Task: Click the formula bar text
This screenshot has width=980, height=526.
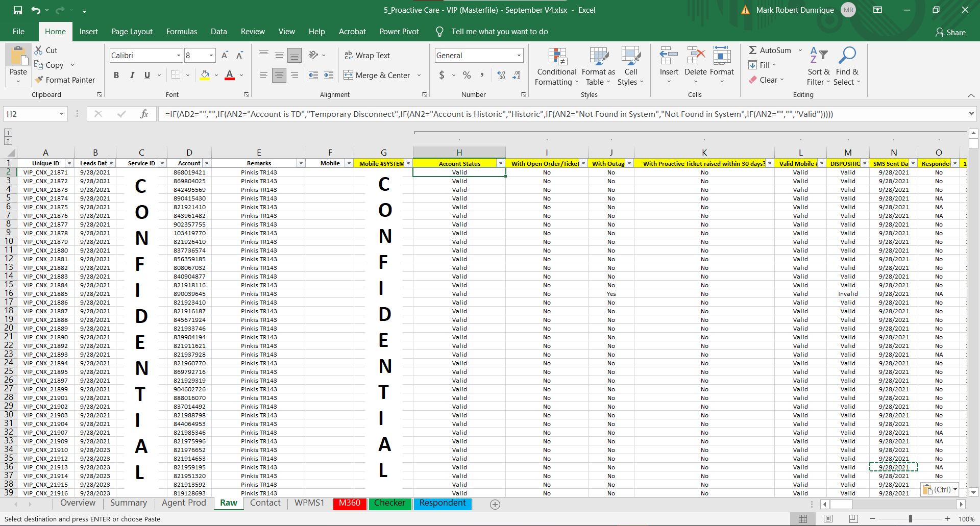Action: click(499, 114)
